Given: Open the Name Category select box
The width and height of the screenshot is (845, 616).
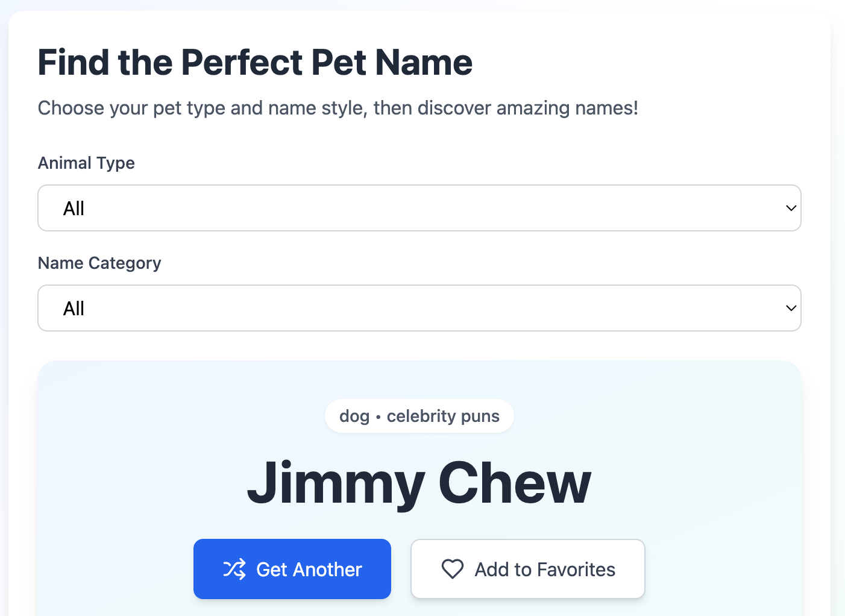Looking at the screenshot, I should point(419,308).
